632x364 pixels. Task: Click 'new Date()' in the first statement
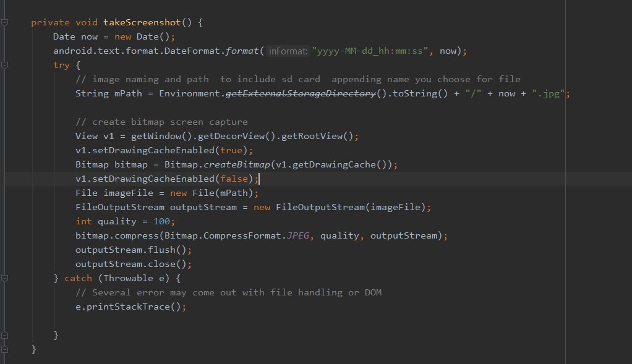point(142,36)
